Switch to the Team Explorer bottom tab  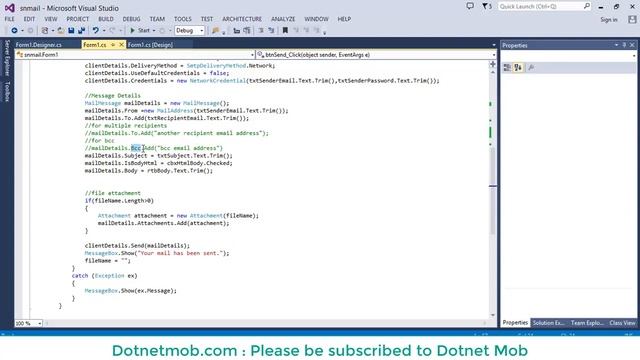(587, 323)
